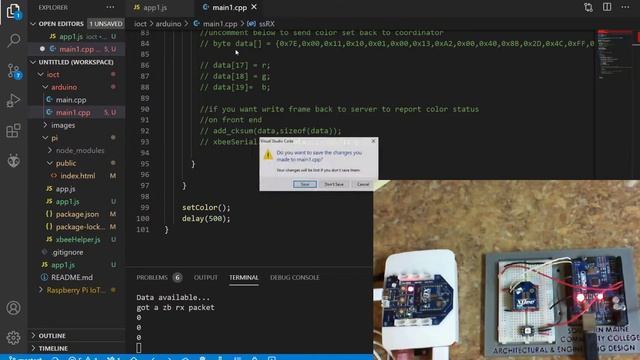Click the ssRX symbol breadcrumb
Viewport: 640px width, 360px height.
coord(267,24)
